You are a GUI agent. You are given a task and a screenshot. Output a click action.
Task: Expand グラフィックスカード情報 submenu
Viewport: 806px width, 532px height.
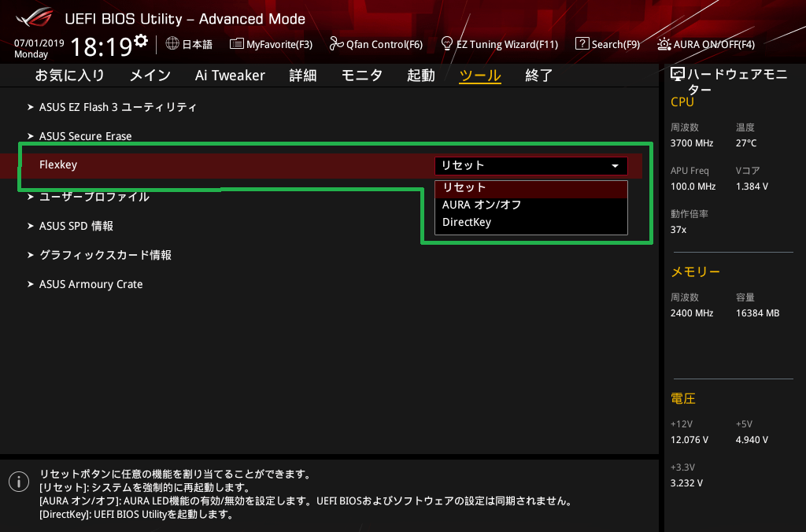tap(105, 256)
